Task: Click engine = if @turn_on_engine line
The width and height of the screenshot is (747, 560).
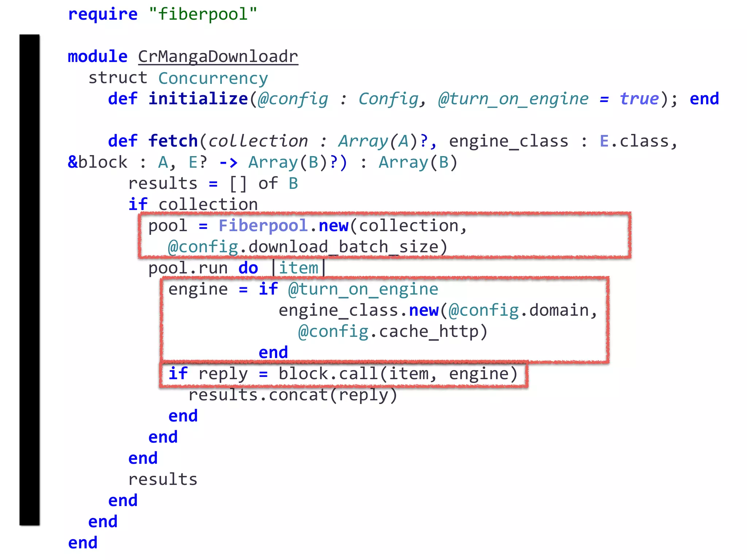Action: coord(303,289)
